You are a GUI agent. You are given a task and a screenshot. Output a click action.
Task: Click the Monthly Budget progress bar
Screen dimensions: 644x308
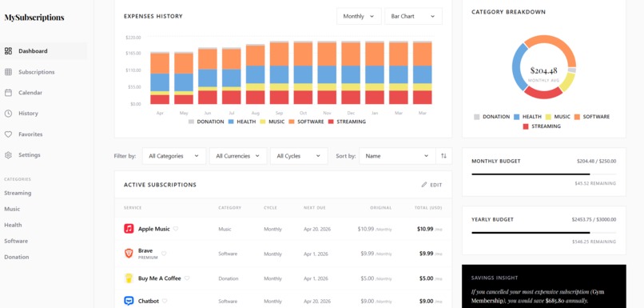click(544, 174)
